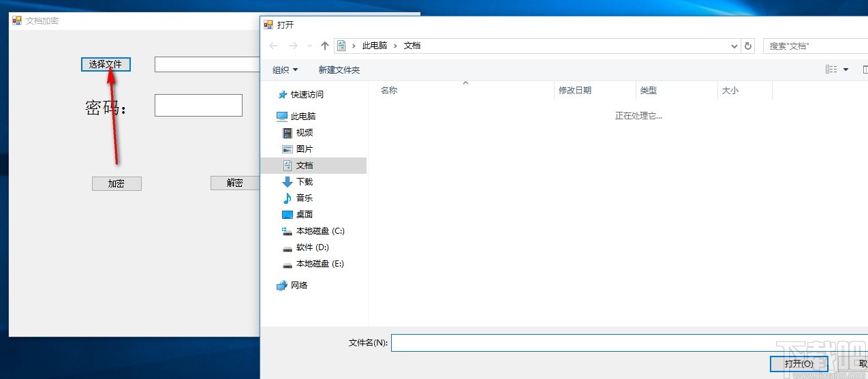This screenshot has width=868, height=379.
Task: Change view with the view layout icon
Action: 831,70
